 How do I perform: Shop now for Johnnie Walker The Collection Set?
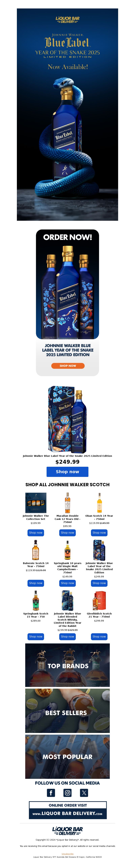(36, 533)
